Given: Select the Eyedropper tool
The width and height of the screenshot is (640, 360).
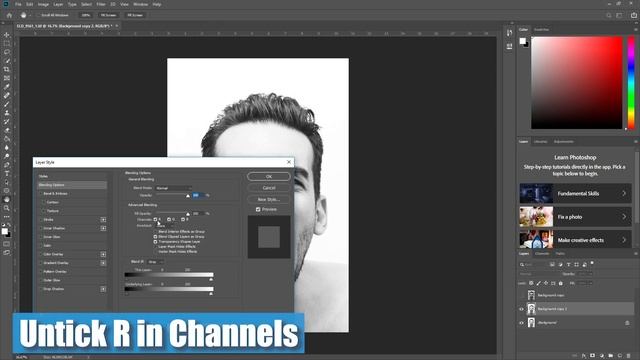Looking at the screenshot, I should (7, 87).
